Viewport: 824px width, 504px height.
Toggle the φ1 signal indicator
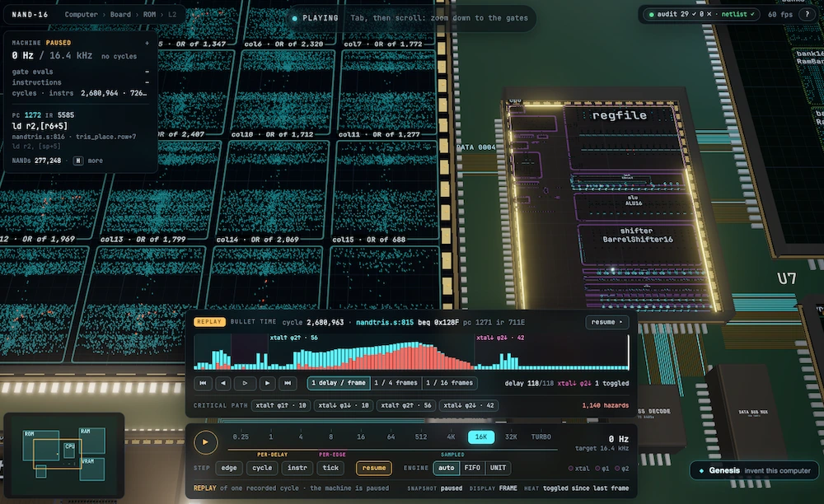(602, 469)
